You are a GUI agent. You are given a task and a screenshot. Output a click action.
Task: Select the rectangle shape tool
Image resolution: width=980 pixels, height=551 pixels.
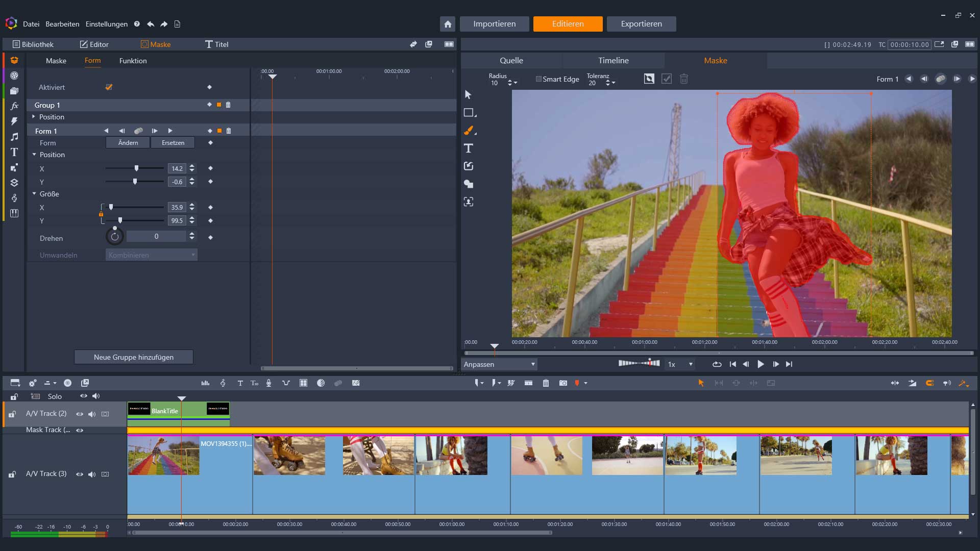[x=469, y=113]
